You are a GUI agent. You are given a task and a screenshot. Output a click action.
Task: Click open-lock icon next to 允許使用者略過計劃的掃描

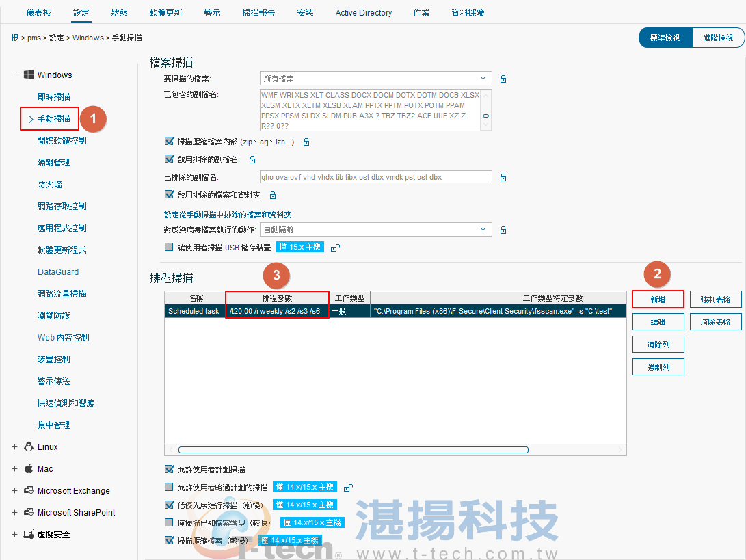click(x=347, y=488)
